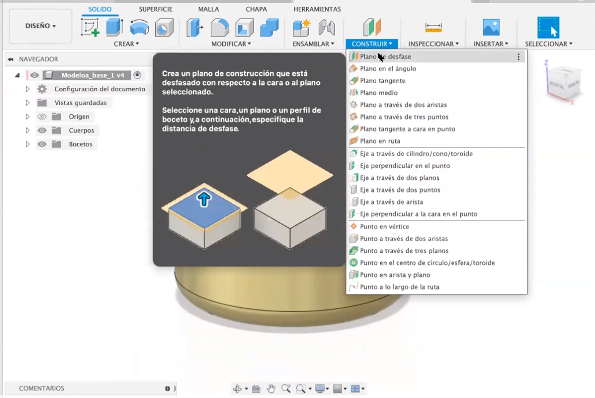The image size is (595, 398).
Task: Collapse the Modeloa_base_1 v4 root node
Action: pos(17,75)
